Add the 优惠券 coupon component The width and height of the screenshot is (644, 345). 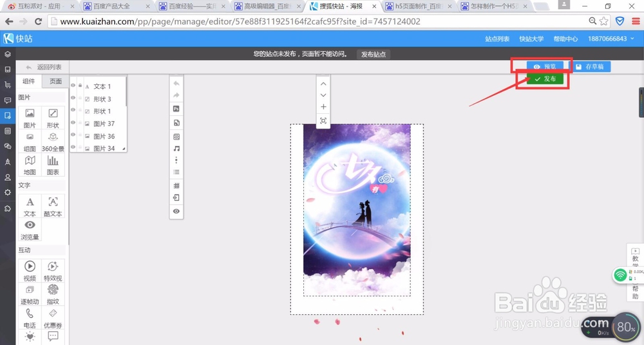click(53, 318)
